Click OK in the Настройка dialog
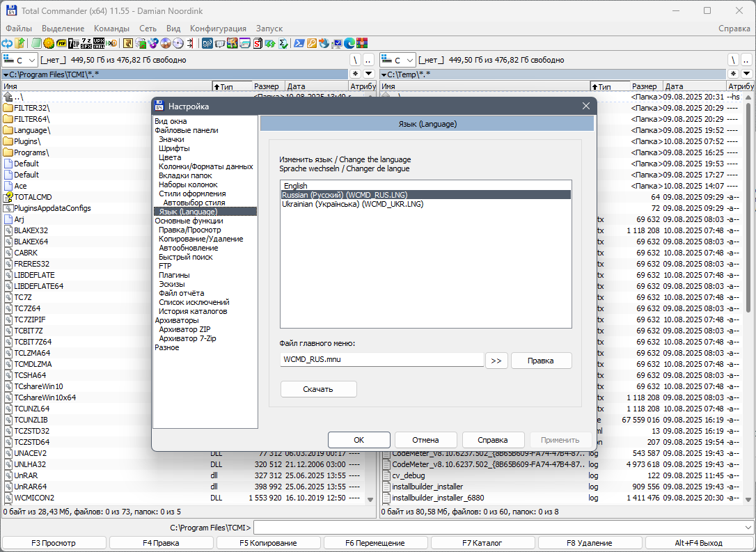Screen dimensions: 756x552 359,440
